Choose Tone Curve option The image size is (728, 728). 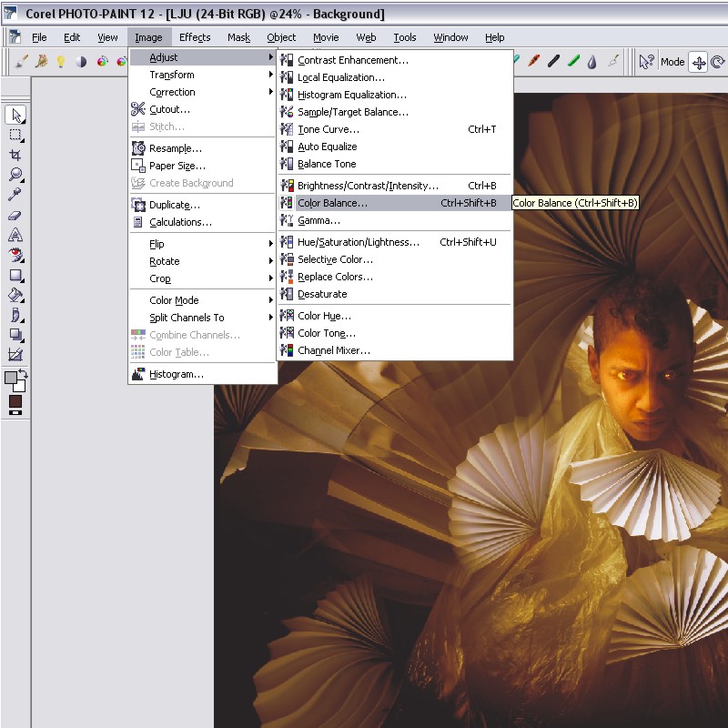point(395,129)
